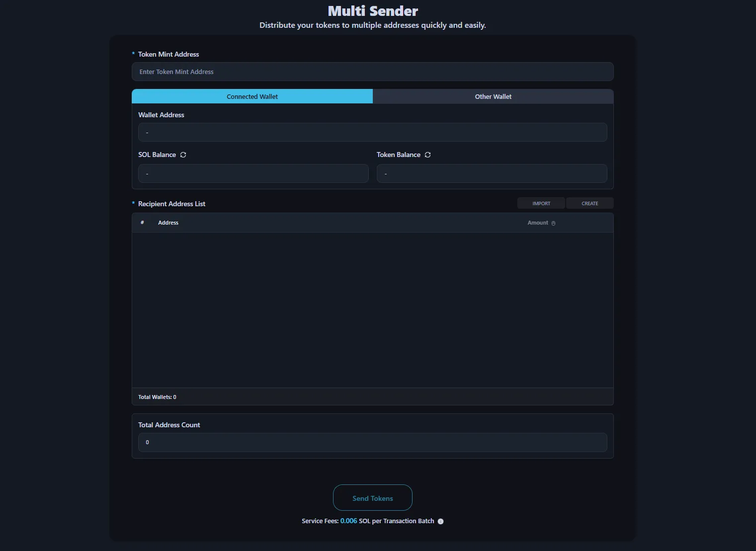
Task: Click the empty recipient address list area
Action: coord(372,310)
